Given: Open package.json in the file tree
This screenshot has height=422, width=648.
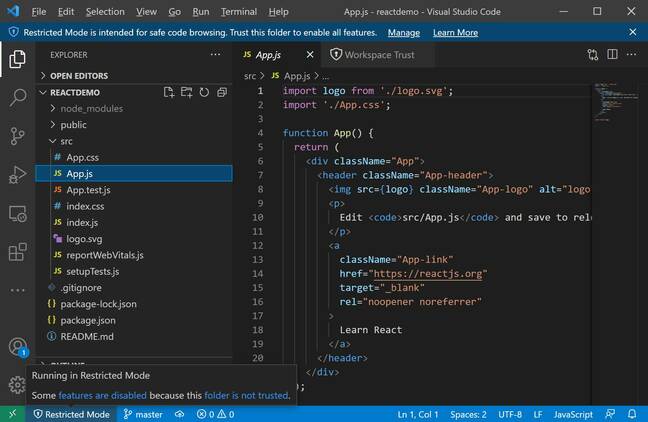Looking at the screenshot, I should [134, 320].
